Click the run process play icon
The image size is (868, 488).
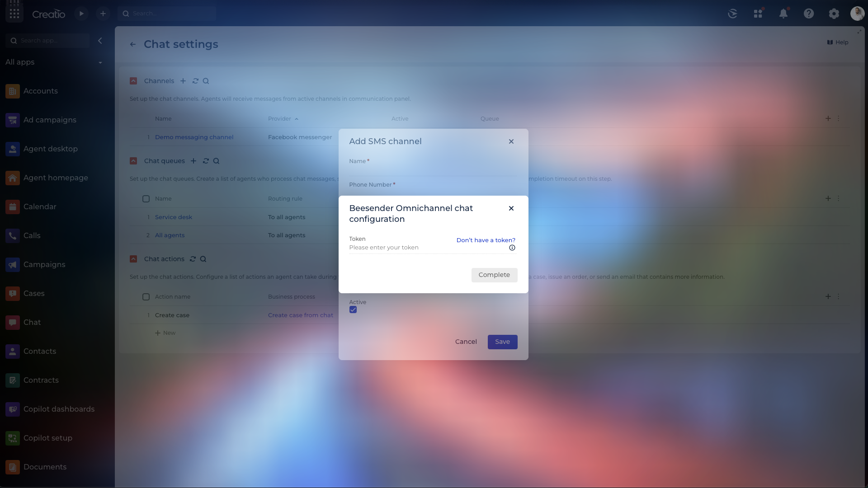click(81, 14)
